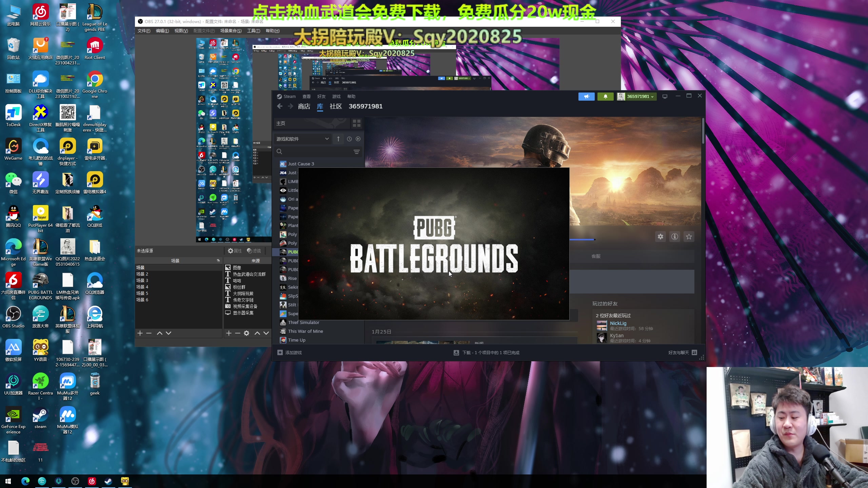Open the 工具(T) menu in OBS
The image size is (868, 488).
tap(253, 31)
